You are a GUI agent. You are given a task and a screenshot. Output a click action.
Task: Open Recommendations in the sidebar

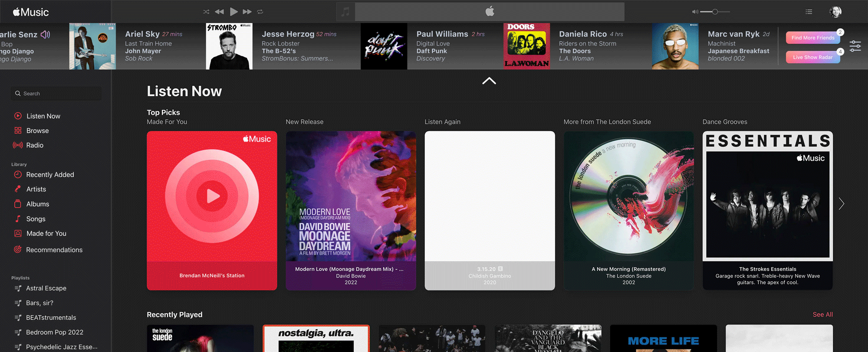(x=54, y=250)
